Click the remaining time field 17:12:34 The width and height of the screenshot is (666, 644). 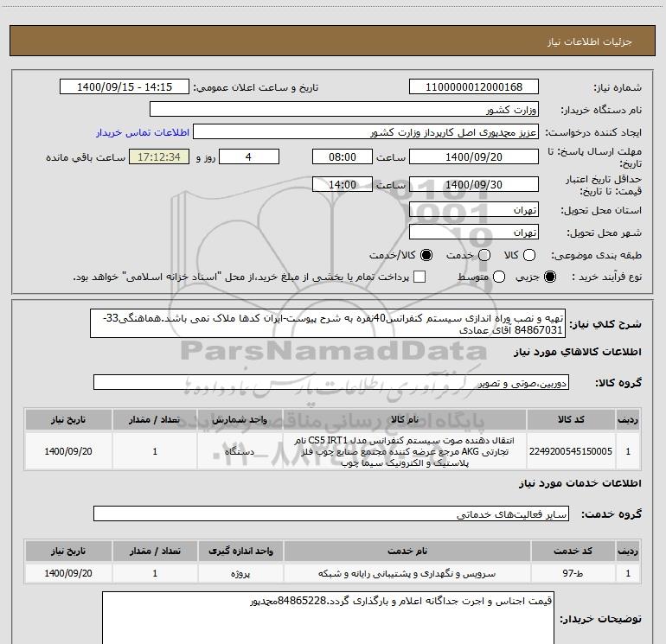pyautogui.click(x=159, y=156)
